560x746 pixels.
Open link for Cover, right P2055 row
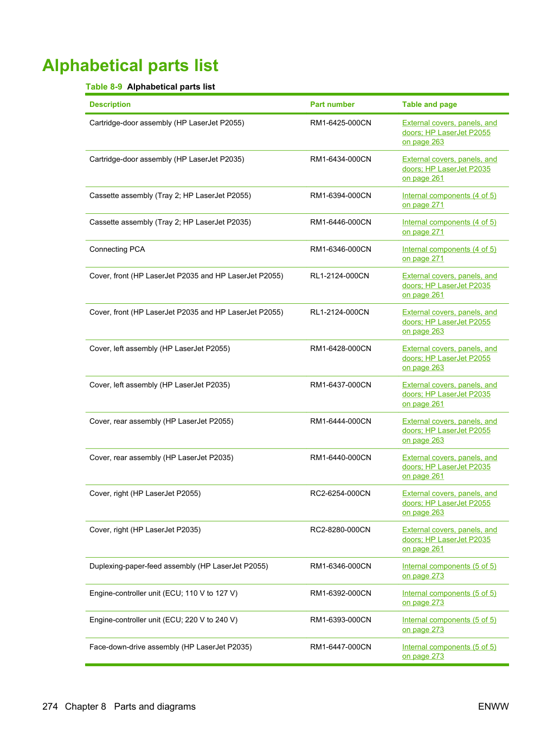point(449,503)
